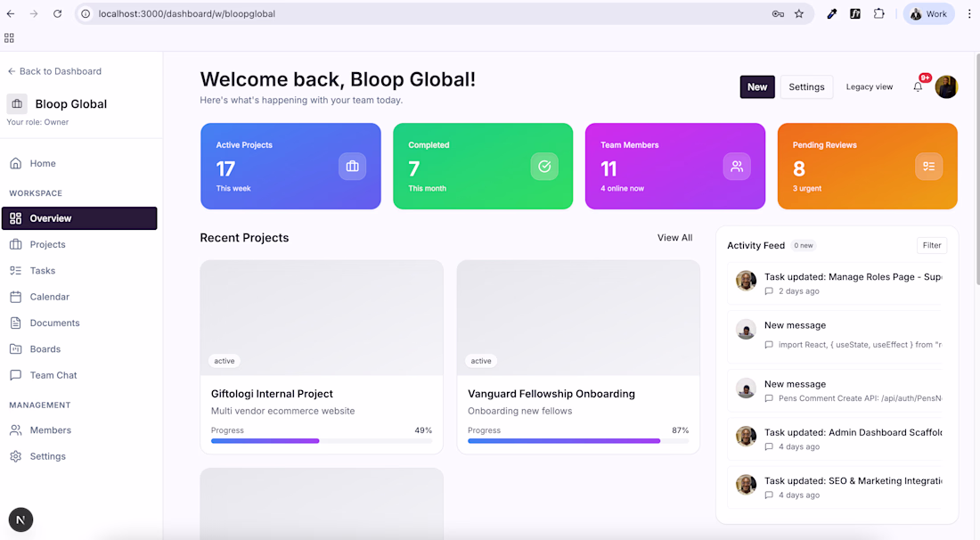The width and height of the screenshot is (980, 540).
Task: Click the '0 new' badge in Activity Feed
Action: pyautogui.click(x=804, y=246)
